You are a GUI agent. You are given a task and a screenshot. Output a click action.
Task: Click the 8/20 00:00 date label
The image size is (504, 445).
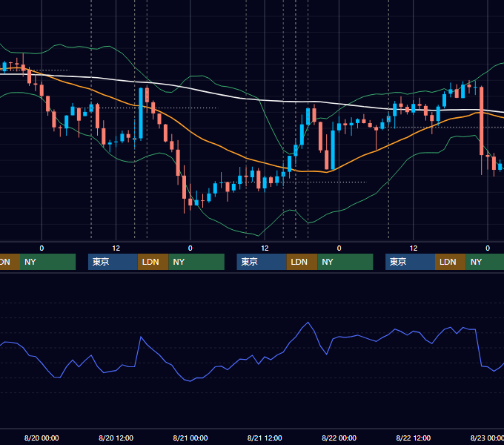42,438
